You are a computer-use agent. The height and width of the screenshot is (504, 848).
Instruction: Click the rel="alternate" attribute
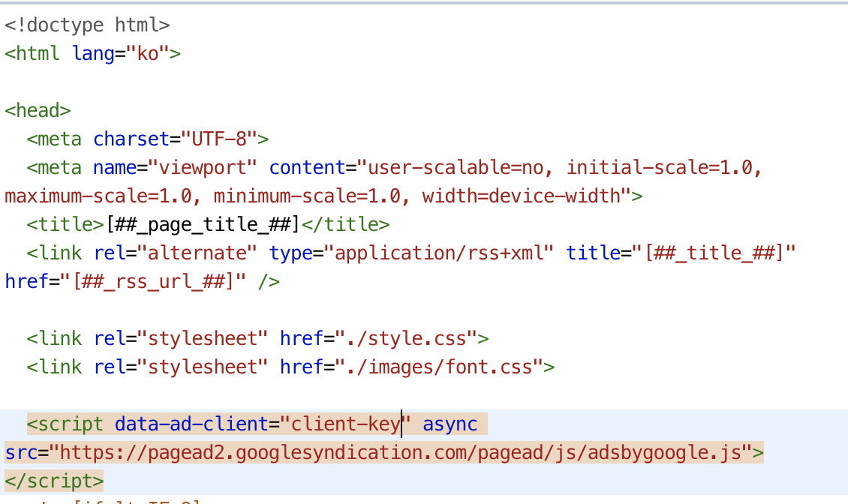click(x=175, y=253)
